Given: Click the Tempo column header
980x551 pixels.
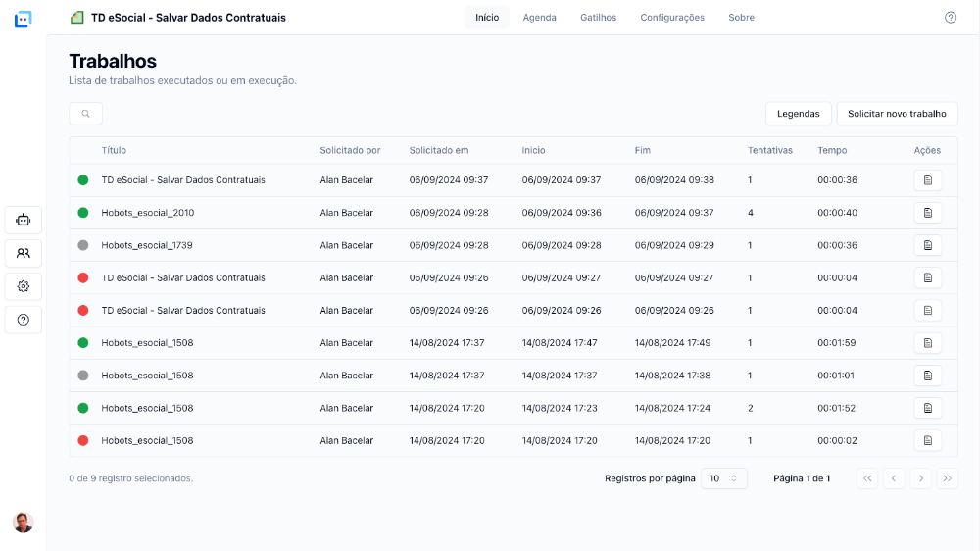Looking at the screenshot, I should tap(832, 150).
